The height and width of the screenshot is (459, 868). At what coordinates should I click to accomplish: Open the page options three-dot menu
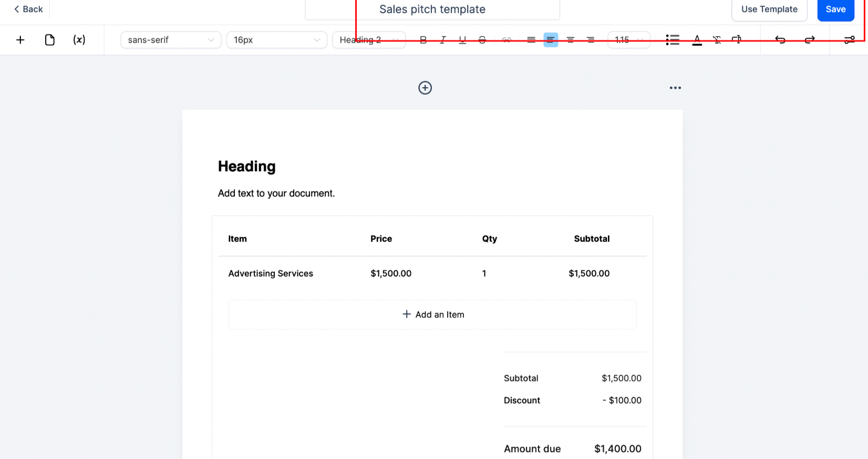click(675, 88)
